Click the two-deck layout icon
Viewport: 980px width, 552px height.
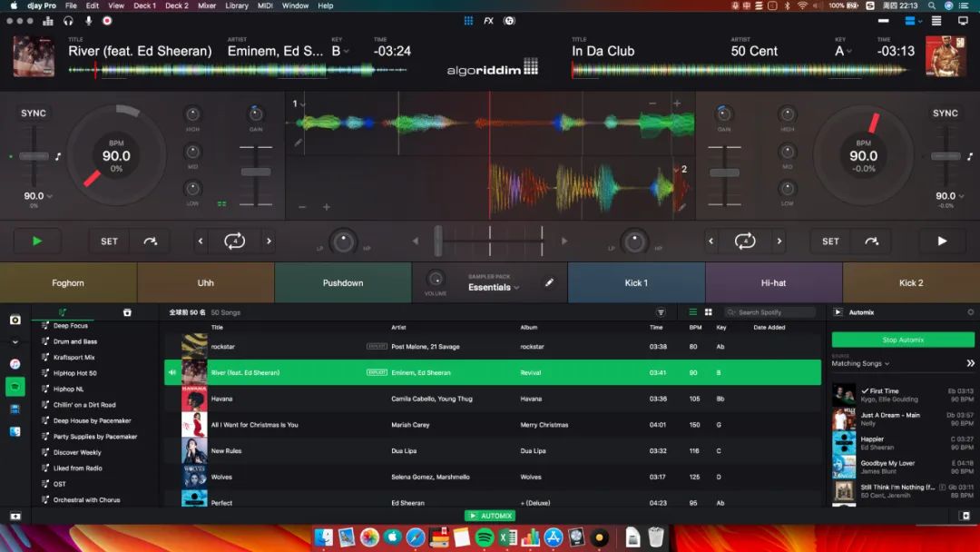click(909, 21)
